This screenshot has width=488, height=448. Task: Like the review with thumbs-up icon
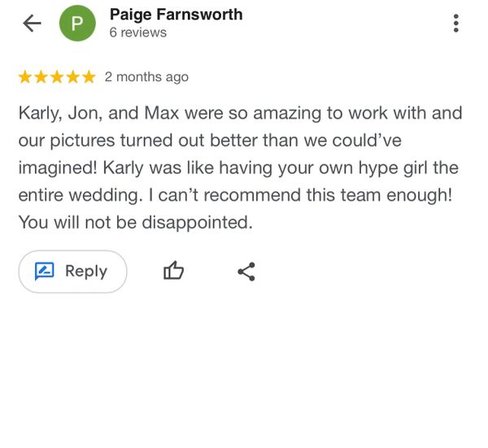pos(174,271)
